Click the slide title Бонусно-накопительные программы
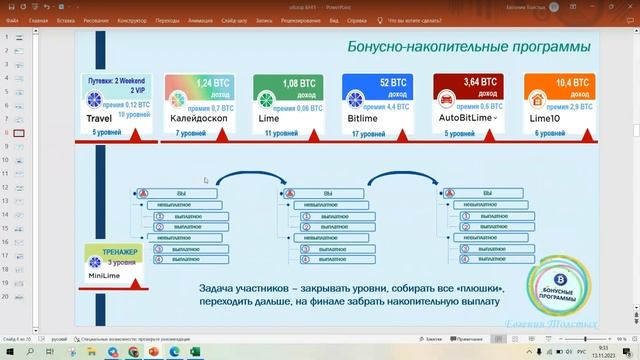Viewport: 640px width, 360px height. click(469, 47)
